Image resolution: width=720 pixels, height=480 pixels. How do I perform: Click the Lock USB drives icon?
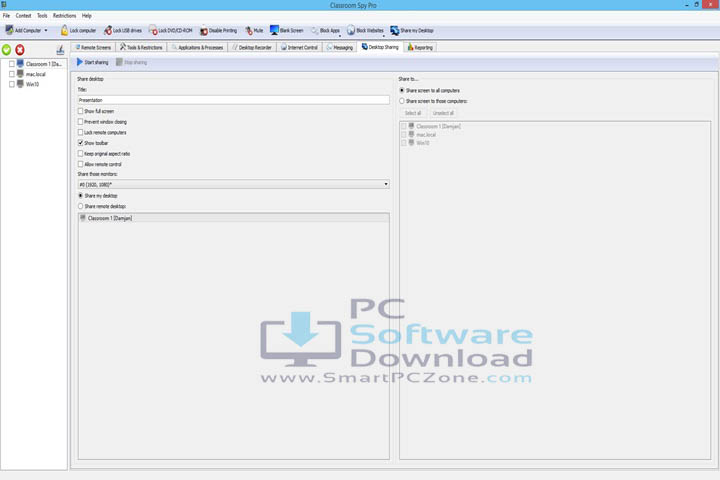[x=108, y=30]
